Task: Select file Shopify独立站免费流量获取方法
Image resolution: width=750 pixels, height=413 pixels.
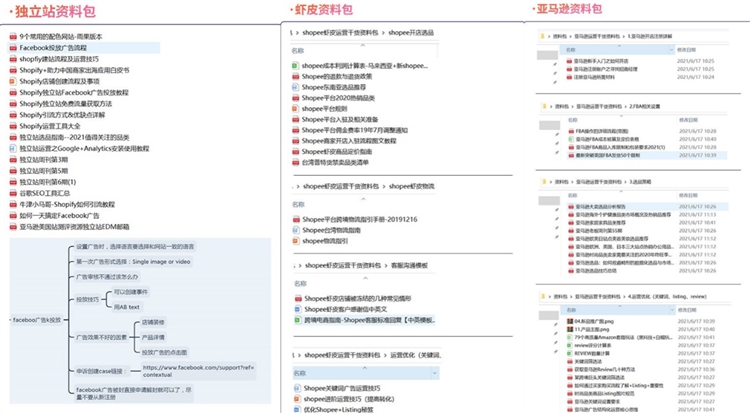Action: point(66,104)
